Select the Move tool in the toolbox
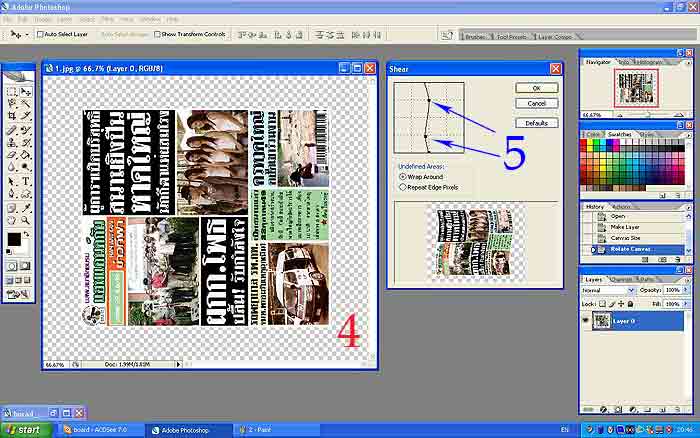 click(x=24, y=91)
